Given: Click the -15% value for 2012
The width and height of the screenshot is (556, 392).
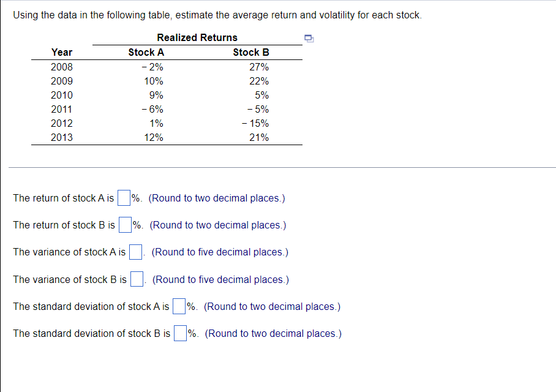Looking at the screenshot, I should tap(256, 123).
